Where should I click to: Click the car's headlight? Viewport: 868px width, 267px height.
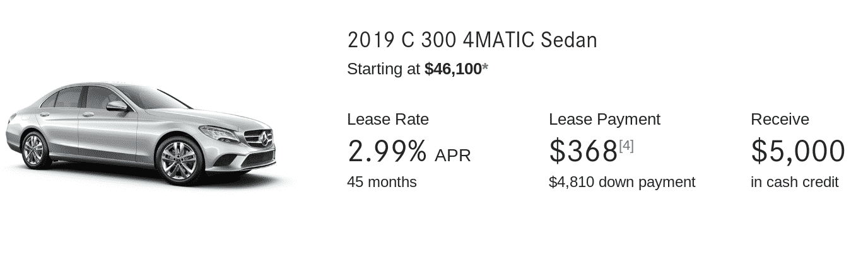pyautogui.click(x=218, y=133)
